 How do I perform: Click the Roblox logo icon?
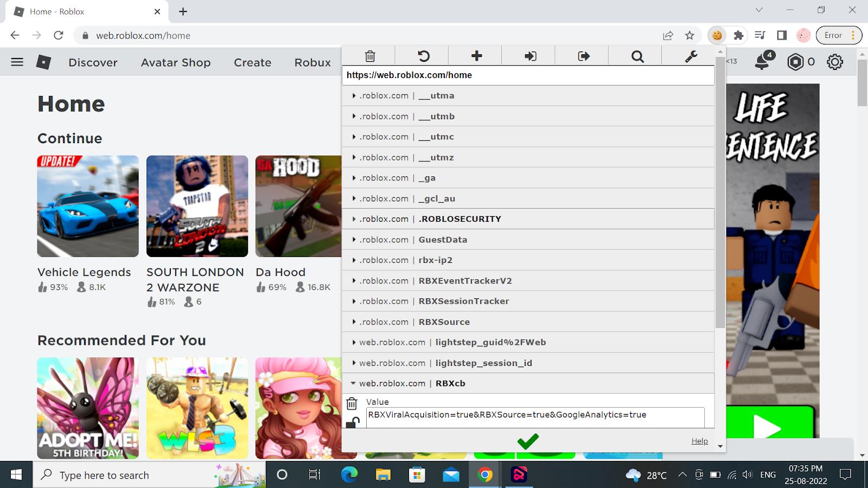tap(43, 62)
